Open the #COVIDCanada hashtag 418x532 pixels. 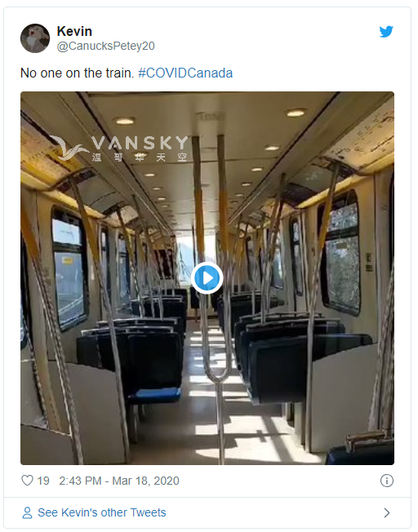point(185,73)
